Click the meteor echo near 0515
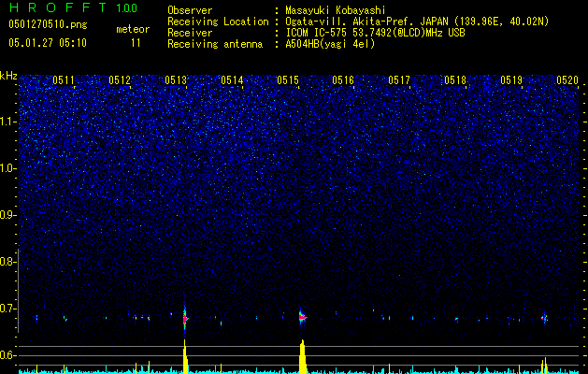Viewport: 588px width, 374px height. pyautogui.click(x=302, y=317)
